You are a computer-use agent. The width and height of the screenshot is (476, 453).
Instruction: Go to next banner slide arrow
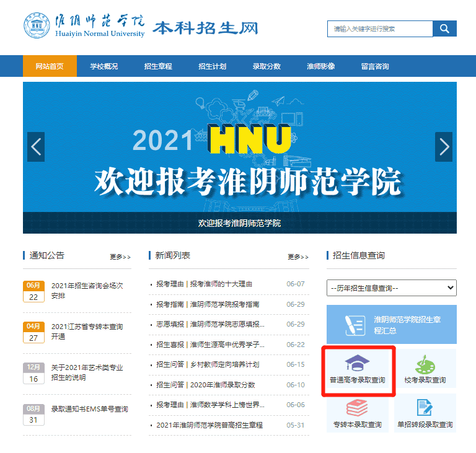click(x=444, y=147)
